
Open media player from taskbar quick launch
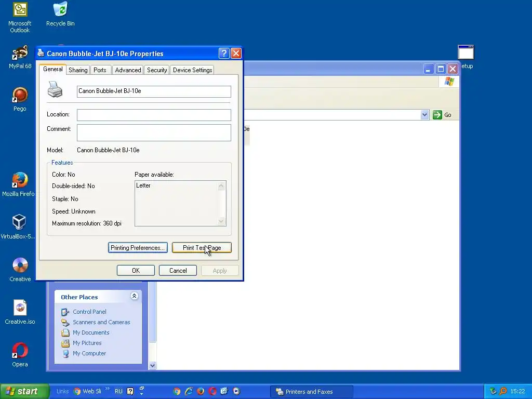(x=236, y=391)
